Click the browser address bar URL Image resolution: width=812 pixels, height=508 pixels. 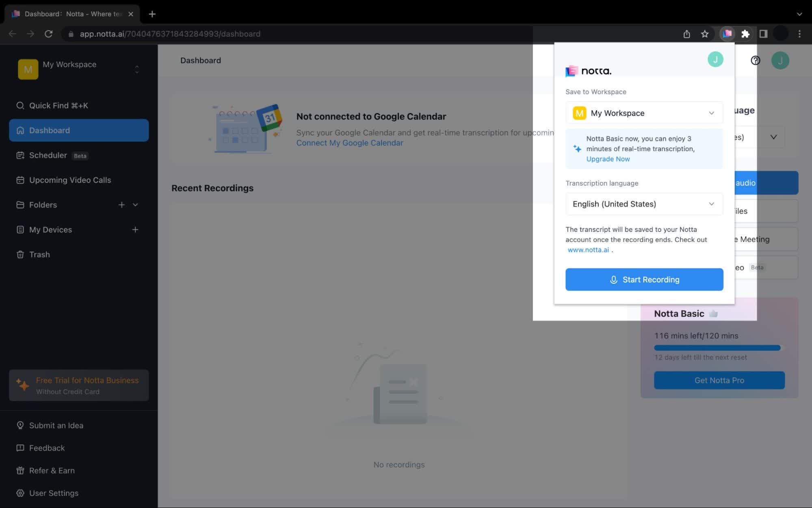coord(170,34)
